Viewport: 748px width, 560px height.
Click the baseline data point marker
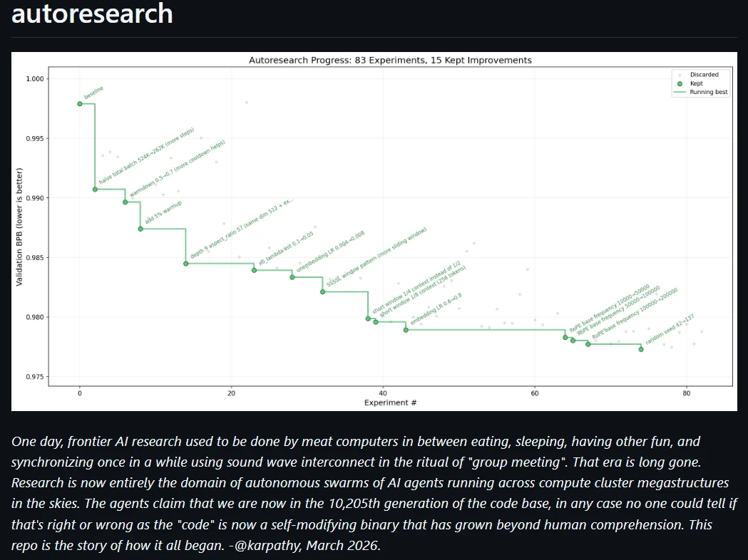pos(80,104)
